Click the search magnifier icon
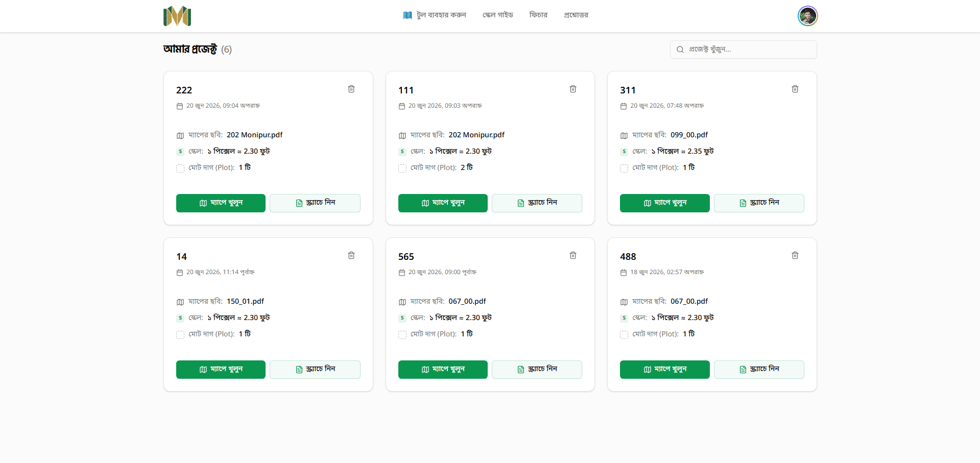 click(x=680, y=50)
